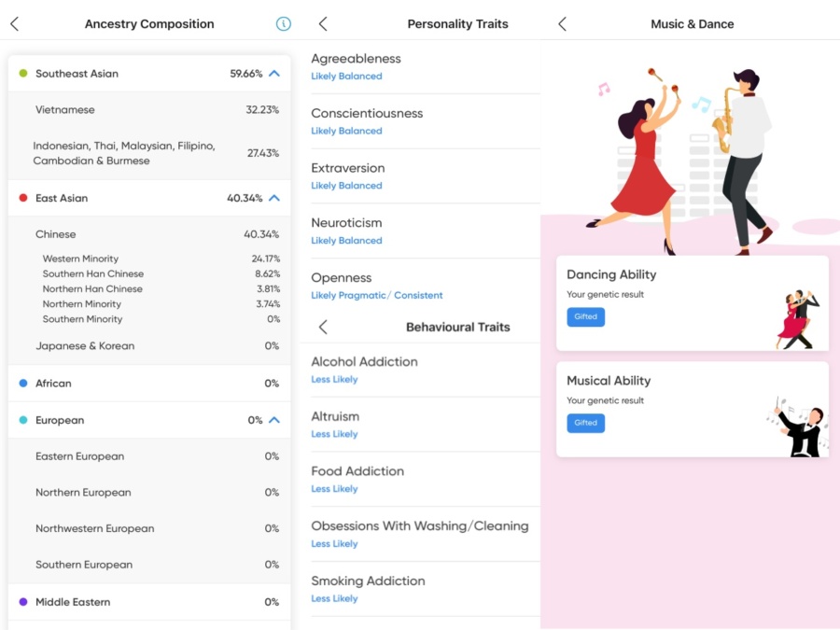Collapse the European ancestry section
This screenshot has height=630, width=840.
(x=274, y=420)
